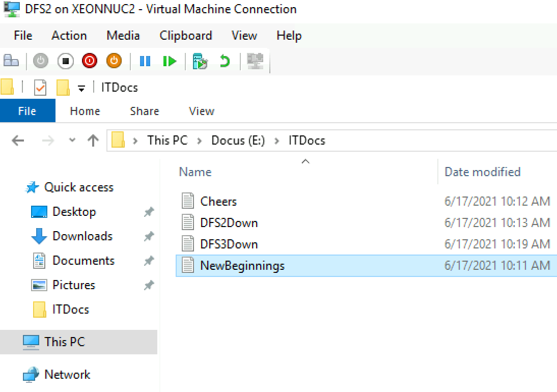Open the Clipboard menu
Viewport: 557px width, 392px height.
pyautogui.click(x=185, y=36)
